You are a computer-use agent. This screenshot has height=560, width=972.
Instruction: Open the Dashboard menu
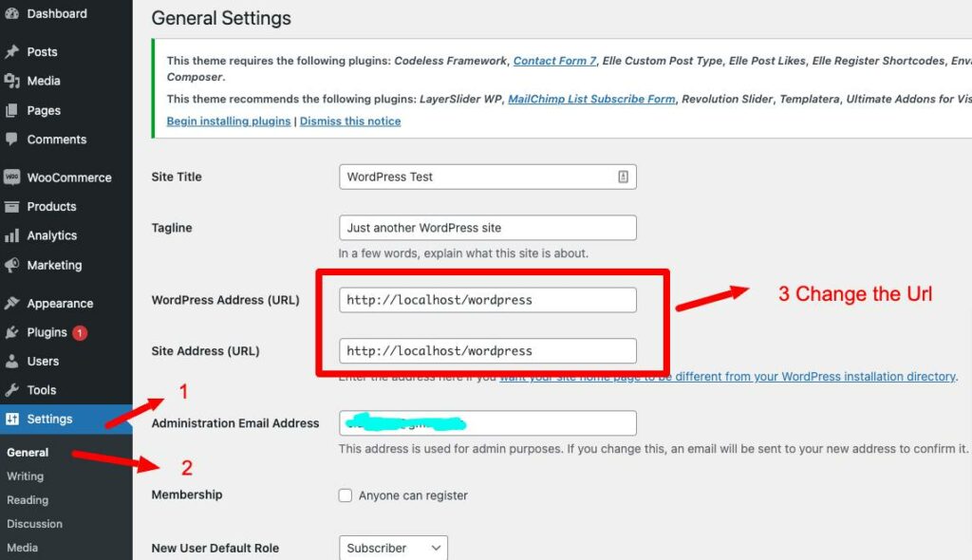57,13
